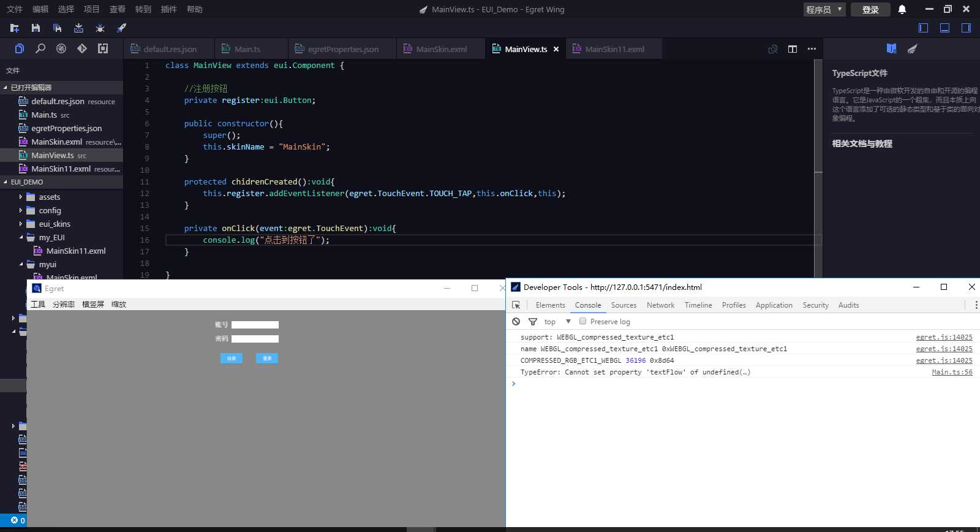Click the Egret wing feather icon in right panel
This screenshot has width=980, height=532.
[913, 48]
